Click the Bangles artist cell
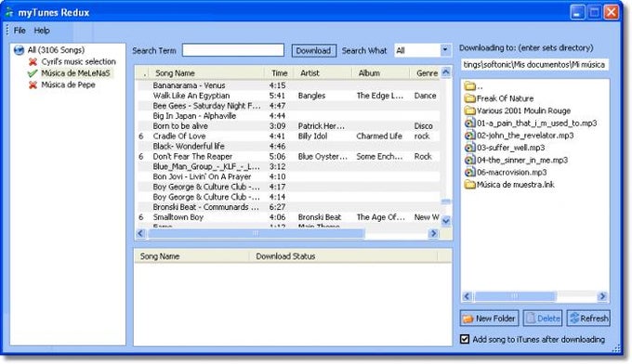 [x=311, y=96]
